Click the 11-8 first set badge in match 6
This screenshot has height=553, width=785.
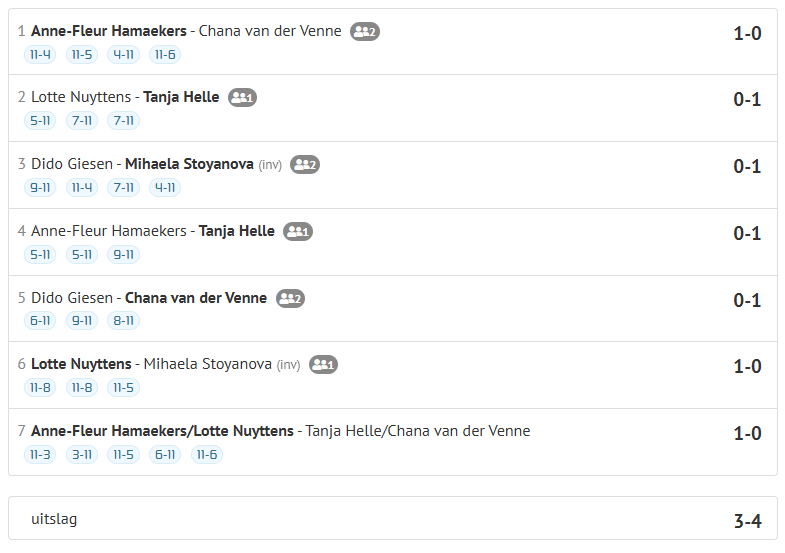(x=40, y=388)
